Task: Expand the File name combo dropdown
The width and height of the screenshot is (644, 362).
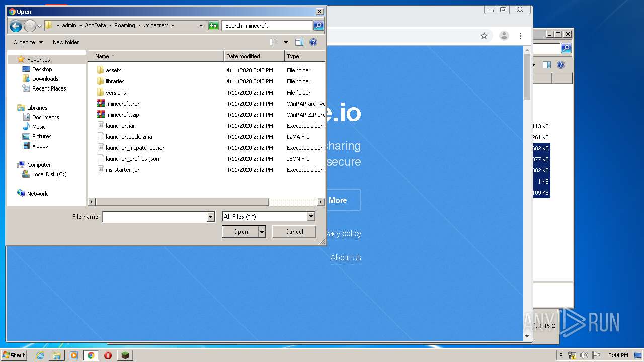Action: pos(210,217)
